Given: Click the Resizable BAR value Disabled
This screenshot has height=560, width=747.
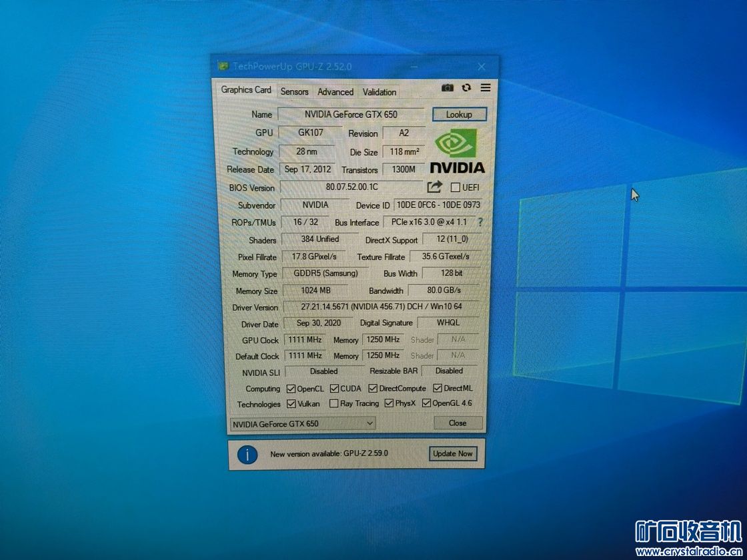Looking at the screenshot, I should pyautogui.click(x=450, y=371).
